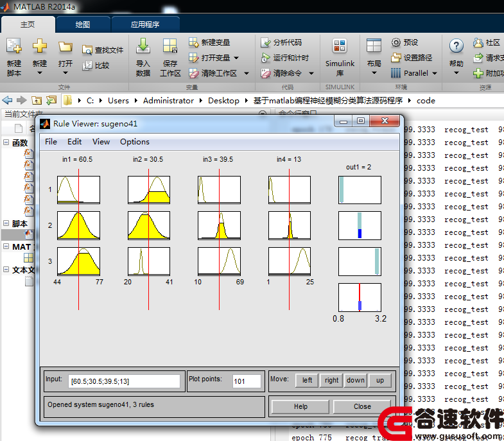This screenshot has width=504, height=441.
Task: Click 清除命令 clear commands
Action: pyautogui.click(x=281, y=73)
